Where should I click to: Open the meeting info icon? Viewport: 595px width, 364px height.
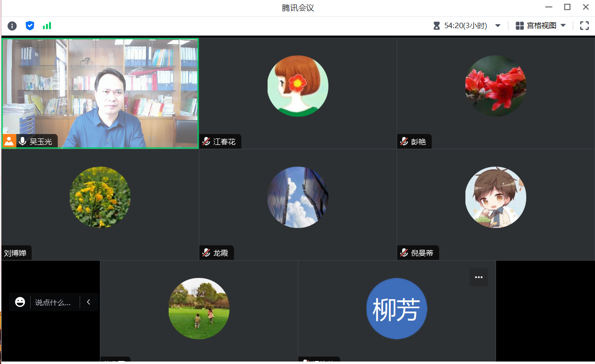pos(12,26)
